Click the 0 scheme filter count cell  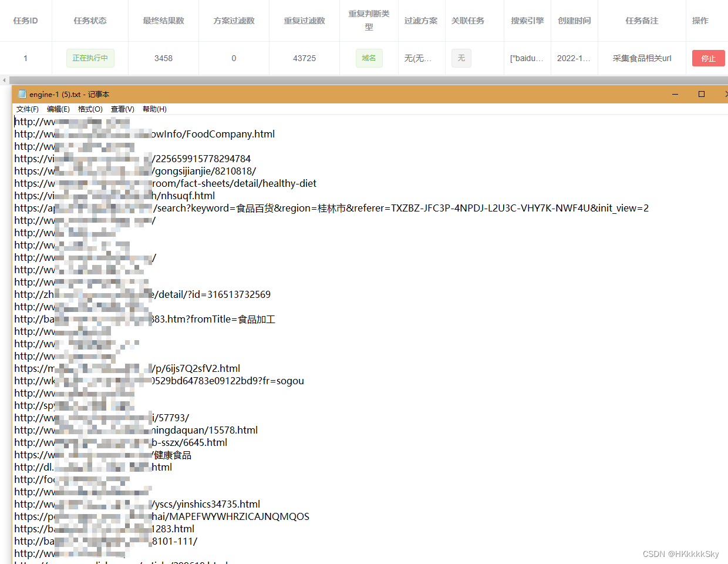coord(234,58)
